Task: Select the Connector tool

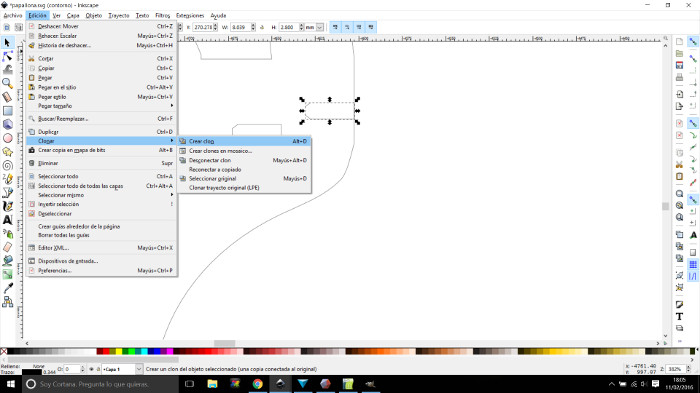Action: coord(7,302)
